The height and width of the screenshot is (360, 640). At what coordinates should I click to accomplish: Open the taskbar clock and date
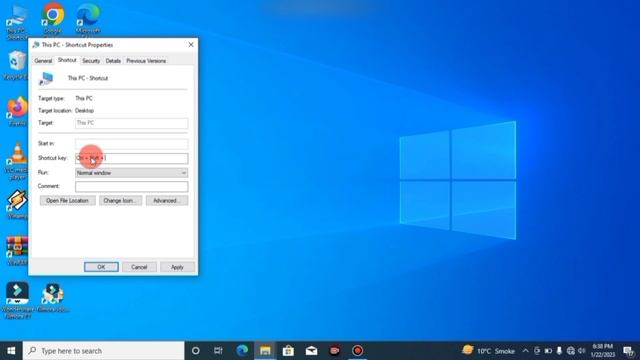(x=603, y=351)
